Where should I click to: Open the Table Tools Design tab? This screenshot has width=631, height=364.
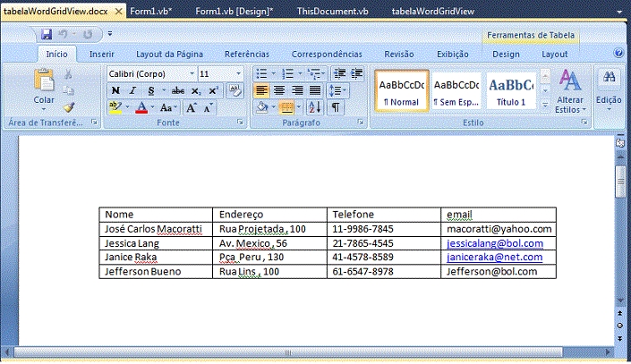(x=506, y=55)
